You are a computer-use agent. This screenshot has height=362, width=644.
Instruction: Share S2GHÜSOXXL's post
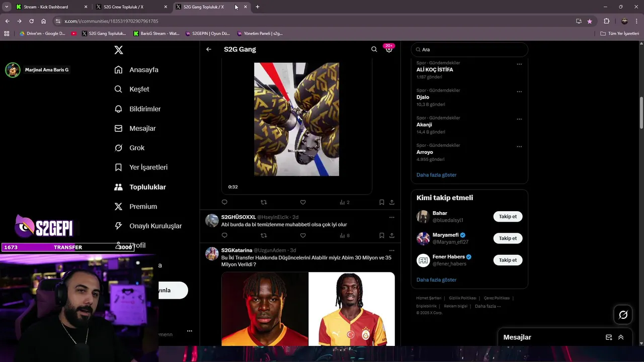pos(392,235)
